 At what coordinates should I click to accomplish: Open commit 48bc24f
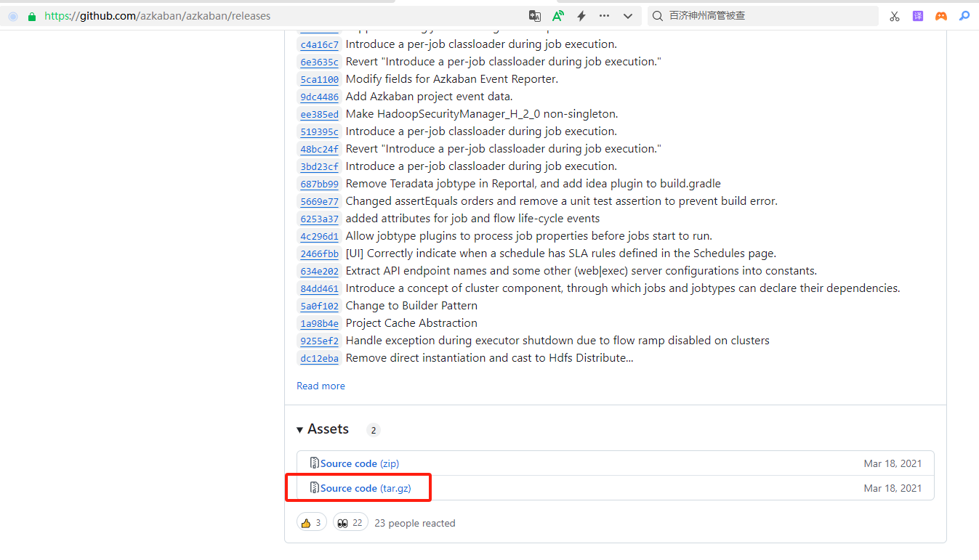[320, 150]
